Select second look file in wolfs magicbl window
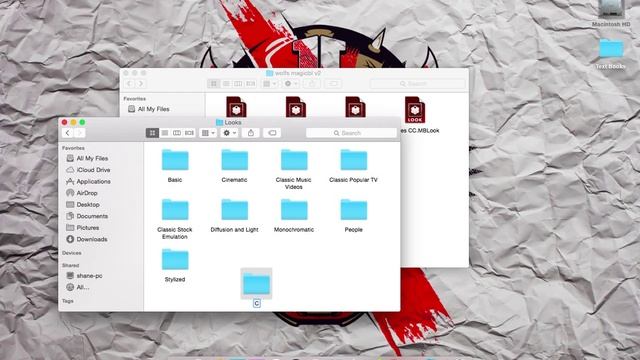 click(296, 107)
